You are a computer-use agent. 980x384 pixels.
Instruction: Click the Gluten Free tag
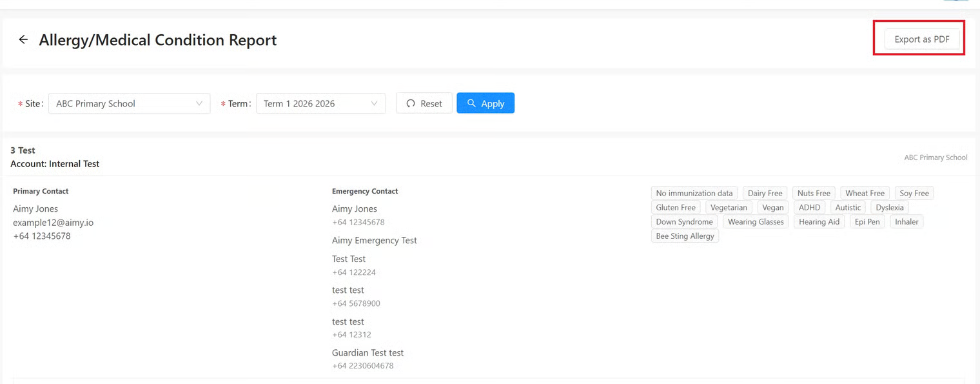coord(676,208)
